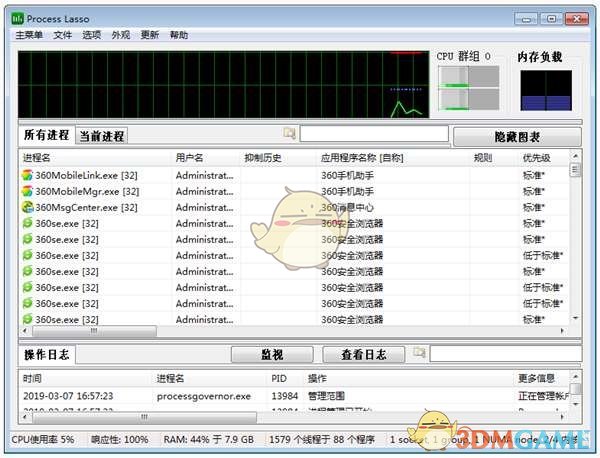
Task: Open the 选项 menu
Action: 92,35
